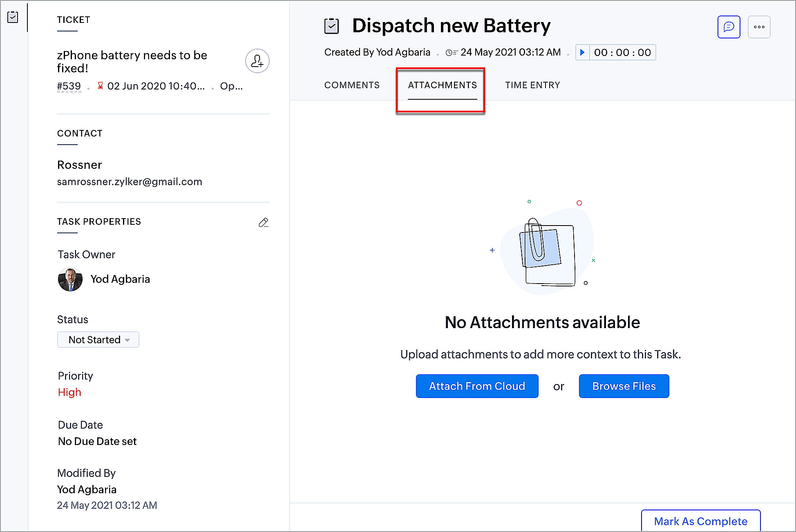The width and height of the screenshot is (796, 532).
Task: Select the Attachments tab
Action: tap(442, 85)
